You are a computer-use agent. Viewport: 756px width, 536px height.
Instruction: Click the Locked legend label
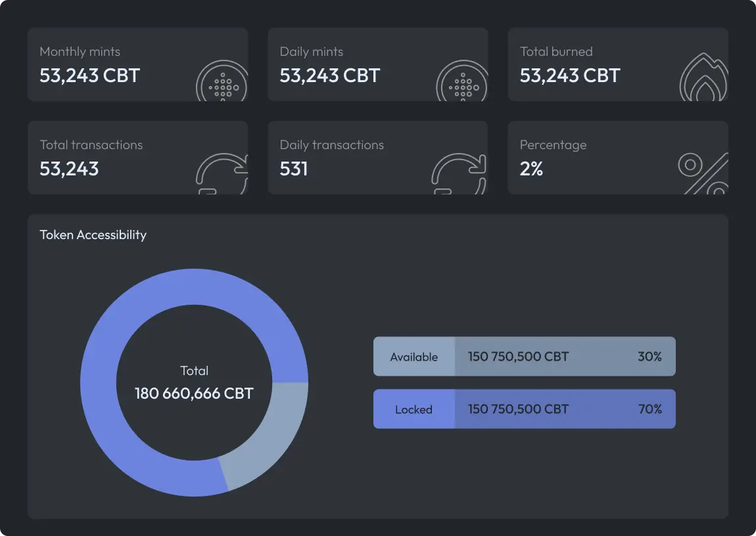click(x=413, y=409)
